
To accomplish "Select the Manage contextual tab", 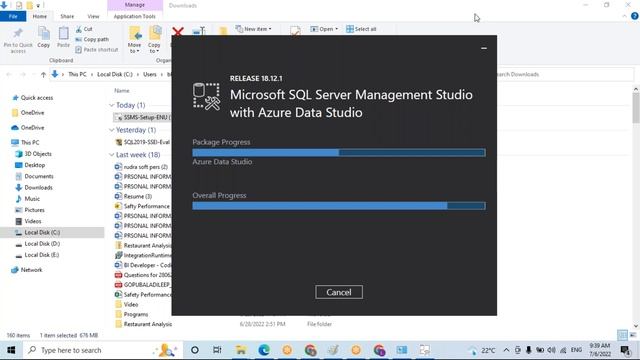I will pos(135,5).
